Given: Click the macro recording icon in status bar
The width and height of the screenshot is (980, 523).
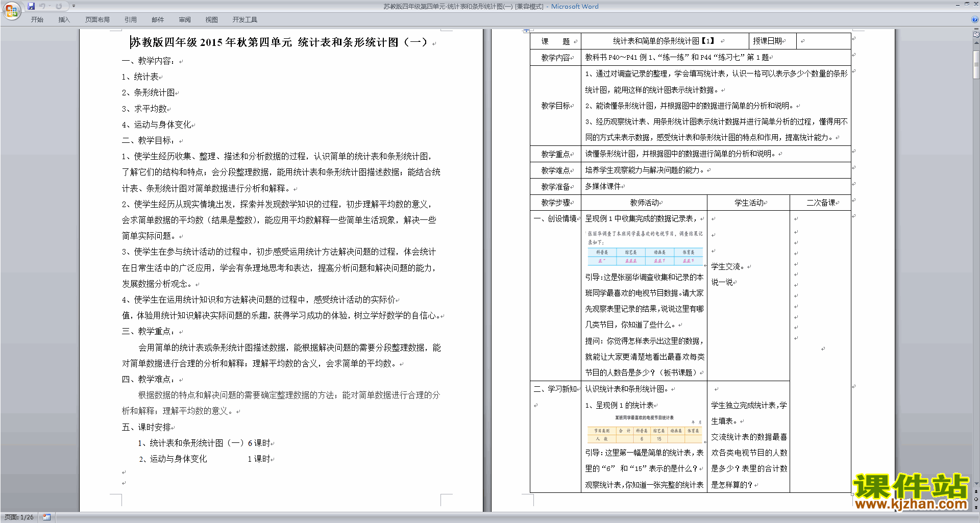Looking at the screenshot, I should click(47, 517).
